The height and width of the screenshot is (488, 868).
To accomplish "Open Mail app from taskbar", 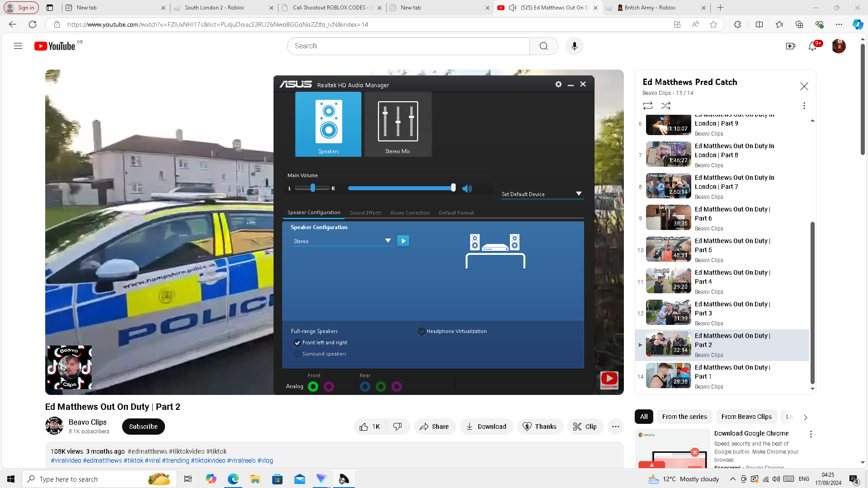I will pyautogui.click(x=299, y=479).
